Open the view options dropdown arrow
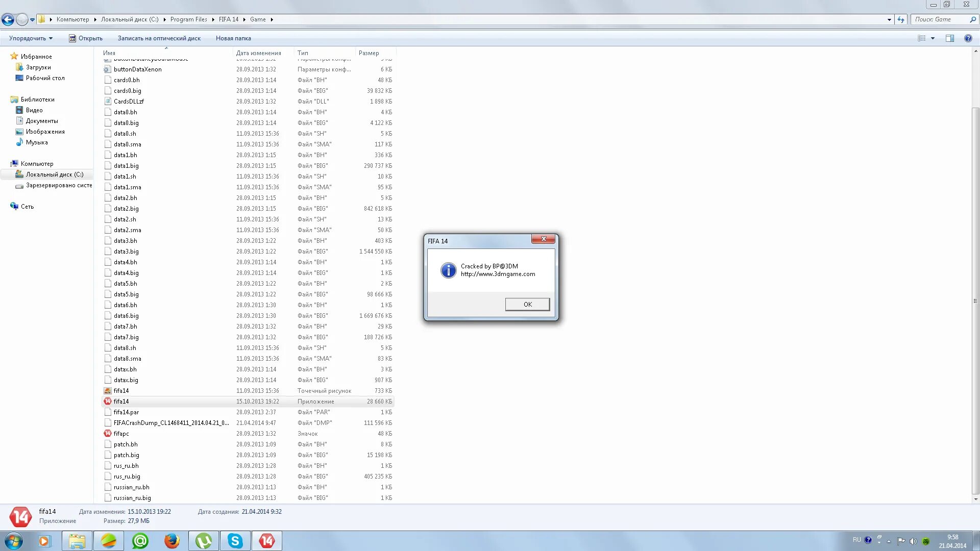 (x=933, y=38)
